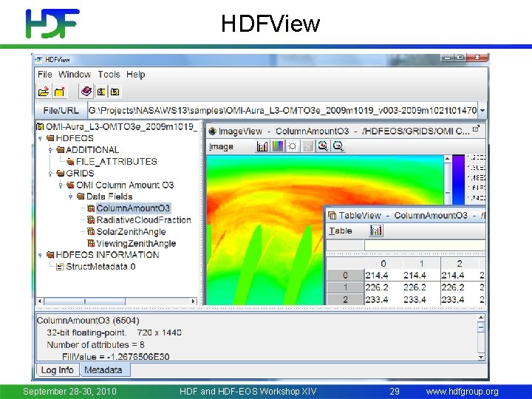Viewport: 532px width, 399px height.
Task: Click the ImageView histogram chart icon
Action: (x=262, y=146)
